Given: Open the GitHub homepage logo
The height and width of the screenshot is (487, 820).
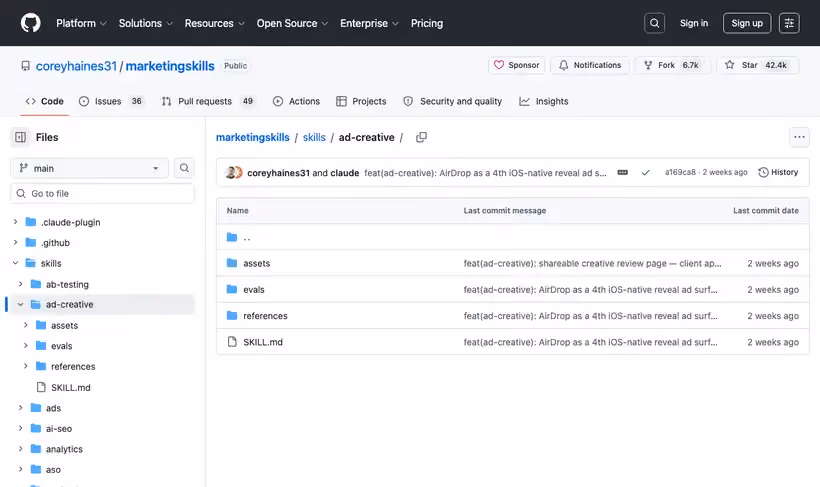Looking at the screenshot, I should (30, 23).
